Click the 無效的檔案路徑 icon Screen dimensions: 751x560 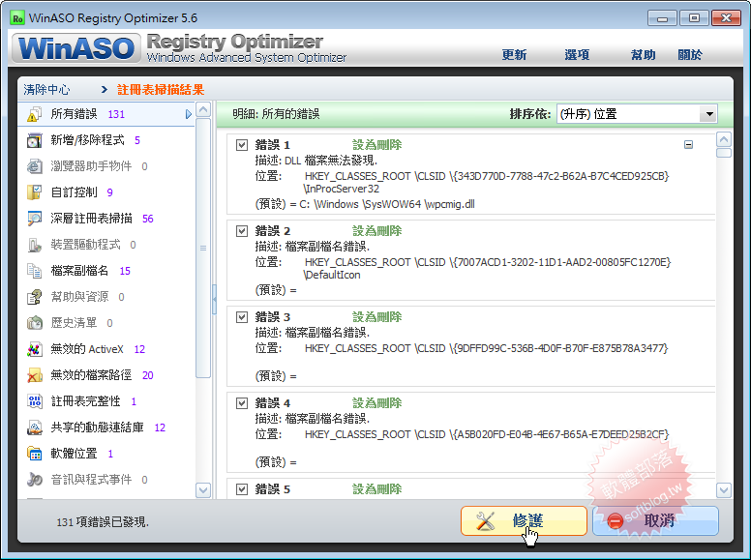pos(35,375)
